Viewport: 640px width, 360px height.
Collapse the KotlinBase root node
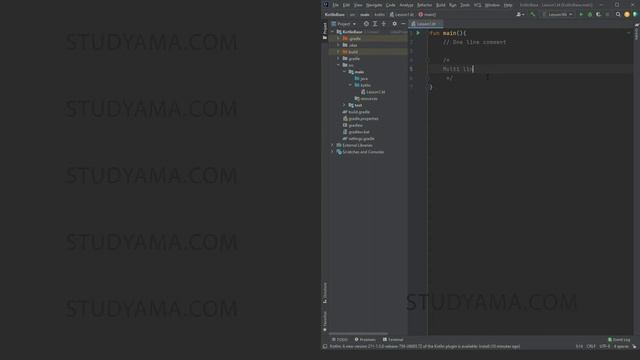(x=333, y=32)
